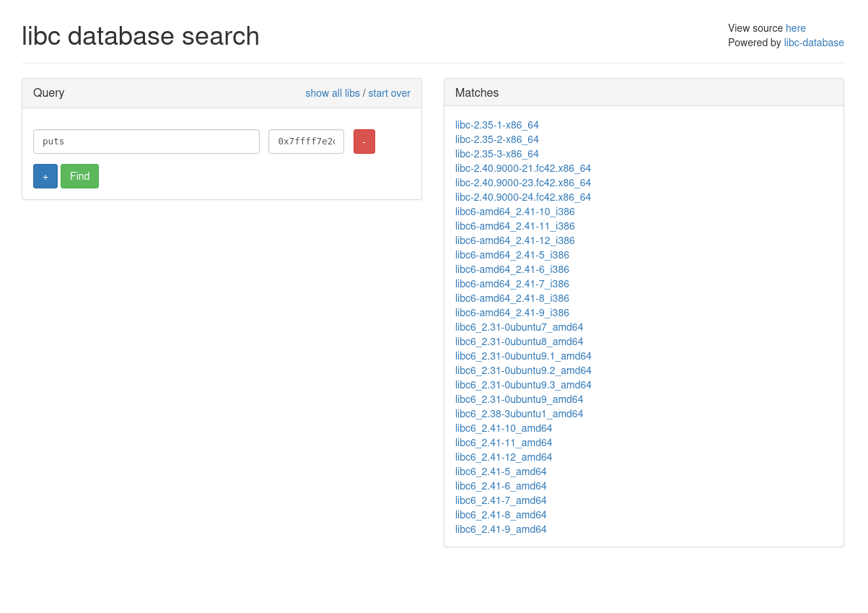Pick libc6_2.41-9_amd64 at list bottom
This screenshot has height=613, width=868.
pyautogui.click(x=501, y=529)
